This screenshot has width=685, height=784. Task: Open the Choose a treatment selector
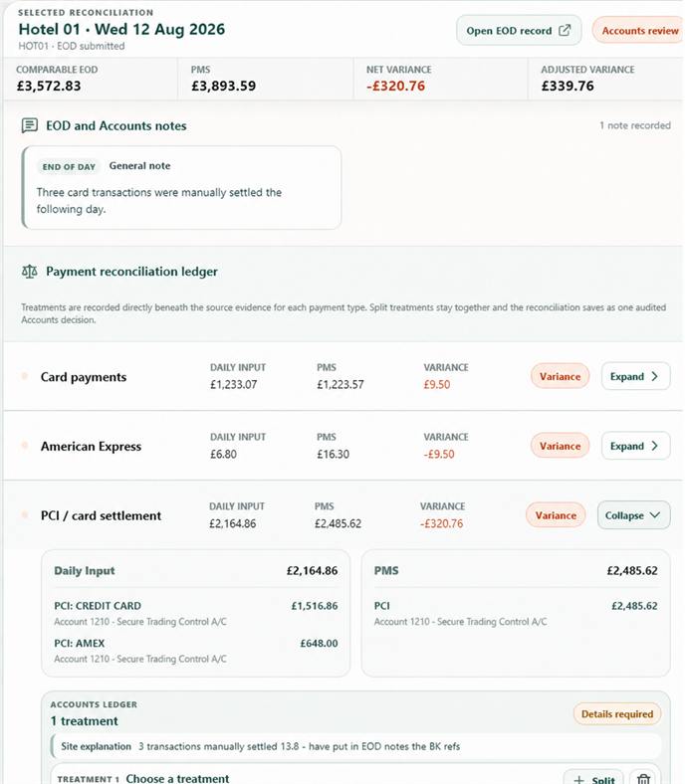tap(177, 778)
